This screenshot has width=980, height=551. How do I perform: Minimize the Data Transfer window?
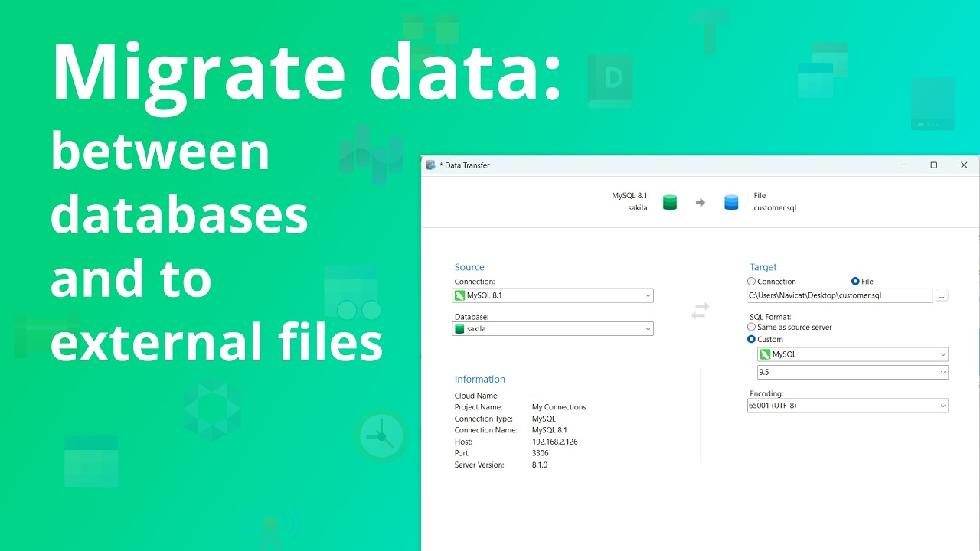tap(904, 165)
